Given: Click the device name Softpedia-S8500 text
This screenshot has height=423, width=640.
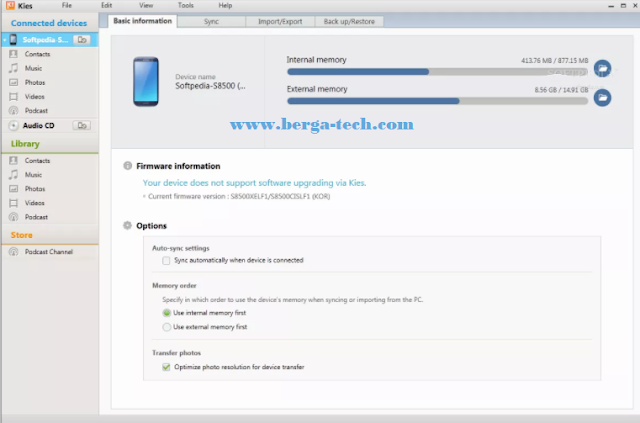Looking at the screenshot, I should tap(210, 86).
